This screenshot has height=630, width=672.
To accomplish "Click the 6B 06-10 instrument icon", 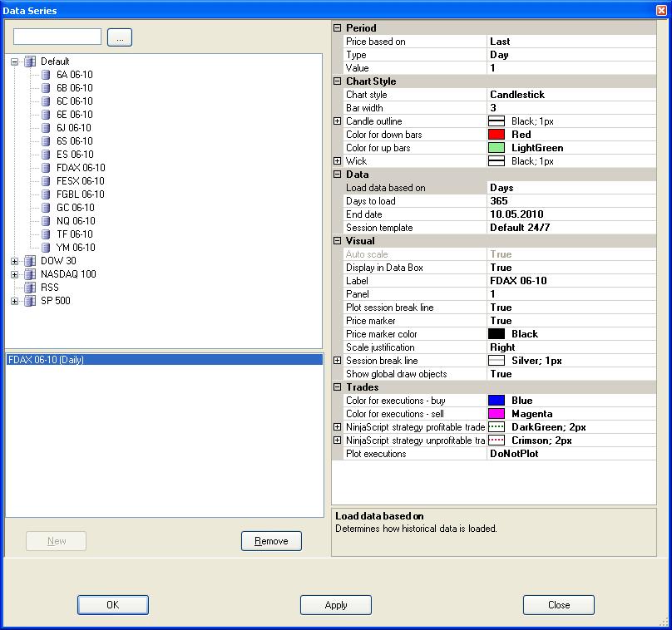I will [46, 88].
